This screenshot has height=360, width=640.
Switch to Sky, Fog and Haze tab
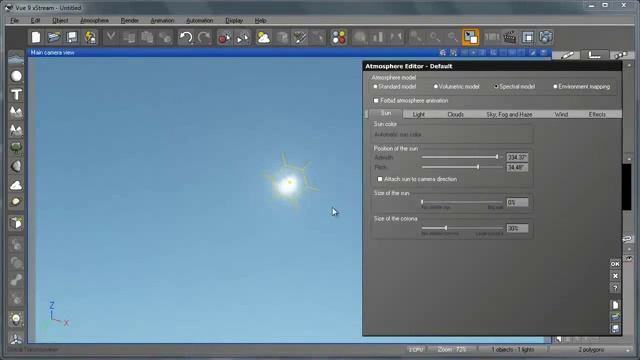(509, 114)
